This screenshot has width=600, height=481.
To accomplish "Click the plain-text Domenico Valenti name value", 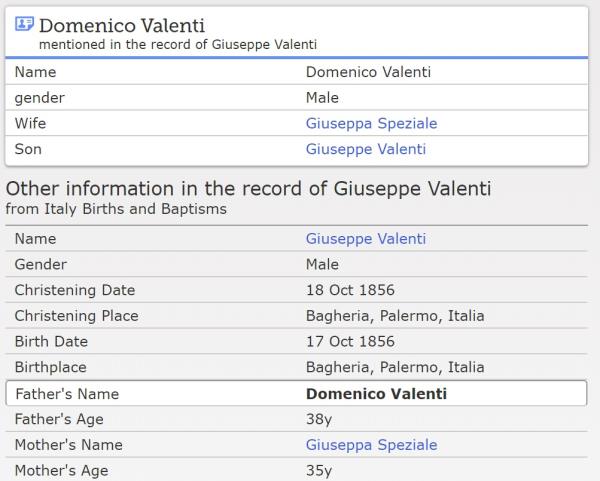I will [368, 72].
